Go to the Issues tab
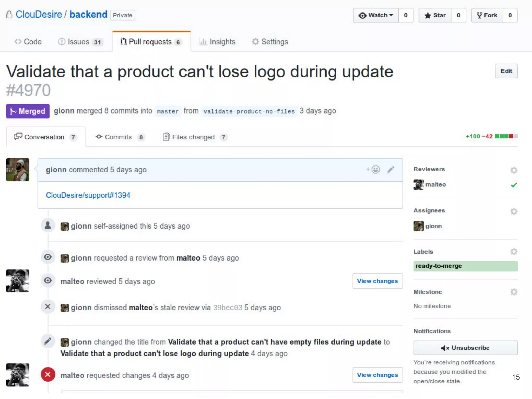The height and width of the screenshot is (399, 532). (x=78, y=42)
